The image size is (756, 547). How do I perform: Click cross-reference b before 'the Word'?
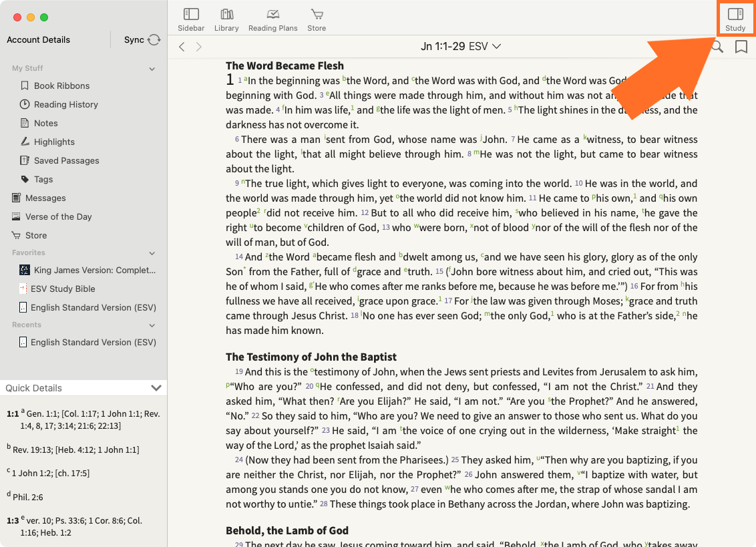[x=344, y=78]
